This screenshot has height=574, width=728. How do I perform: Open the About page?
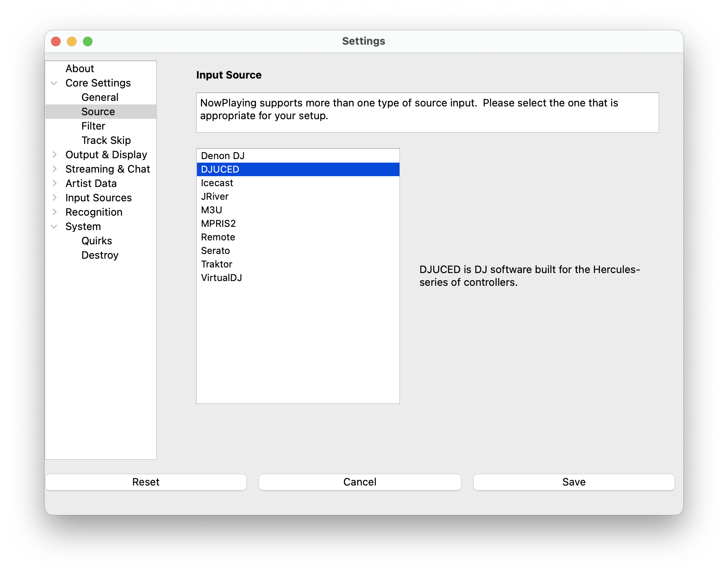[80, 69]
